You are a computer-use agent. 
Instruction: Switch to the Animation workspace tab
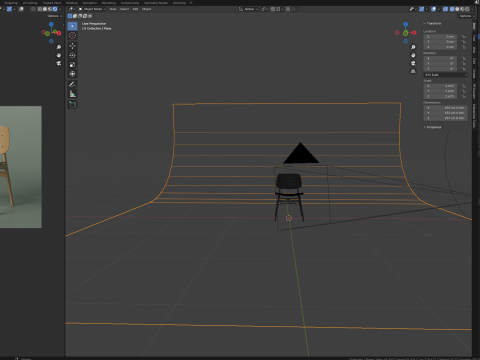pyautogui.click(x=90, y=3)
